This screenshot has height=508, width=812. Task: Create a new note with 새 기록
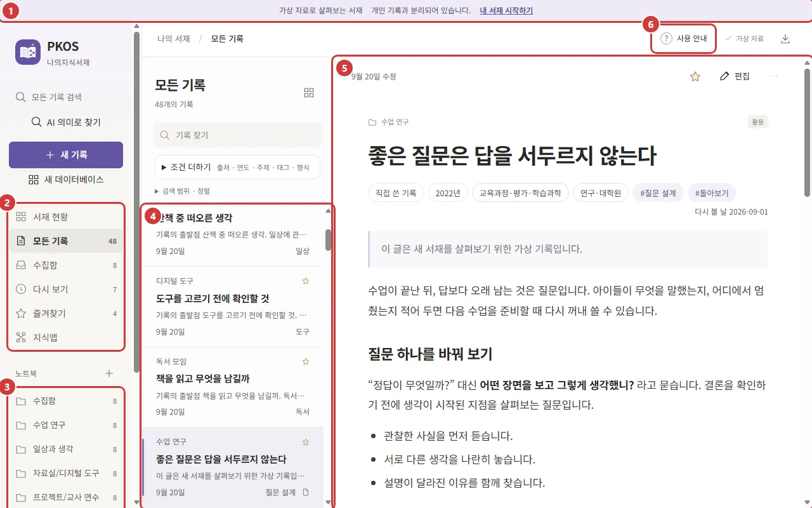point(66,155)
